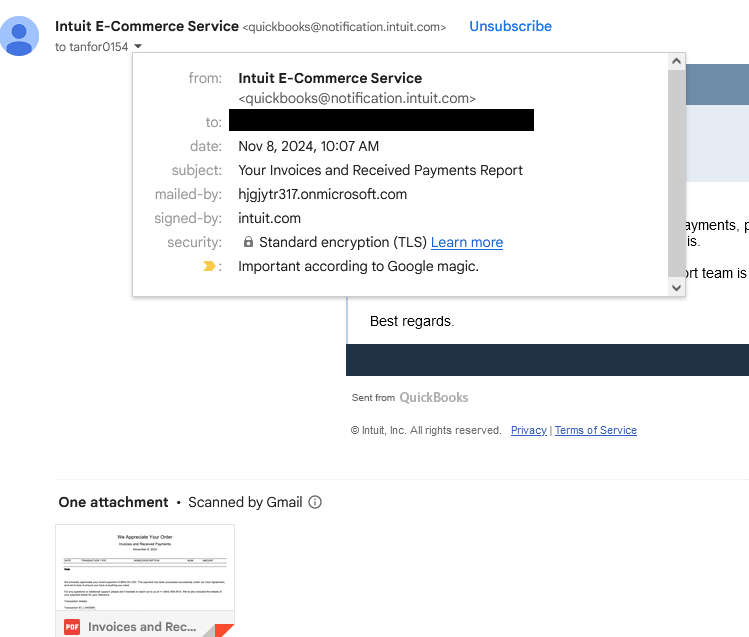Select the date Nov 8, 2024, 10:07 AM
749x637 pixels.
point(309,146)
